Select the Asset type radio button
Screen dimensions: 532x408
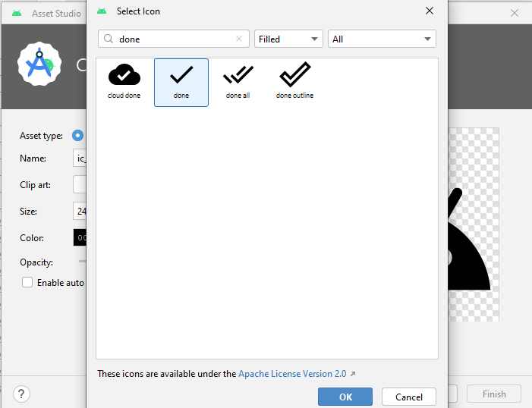pyautogui.click(x=77, y=136)
